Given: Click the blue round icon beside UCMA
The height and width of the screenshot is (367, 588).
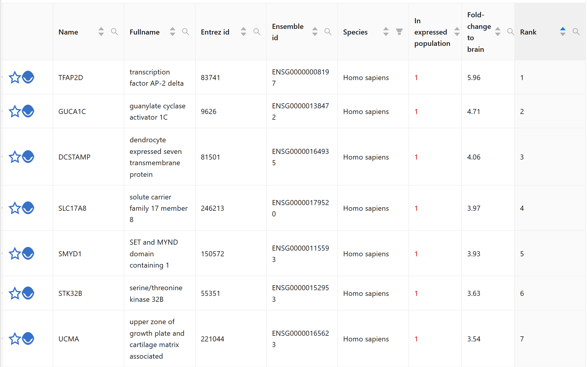Looking at the screenshot, I should pos(28,339).
